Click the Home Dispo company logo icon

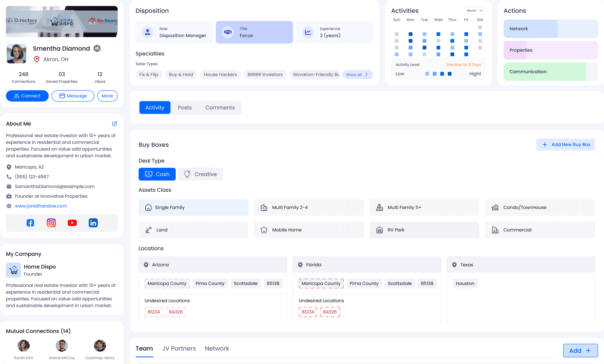tap(14, 270)
